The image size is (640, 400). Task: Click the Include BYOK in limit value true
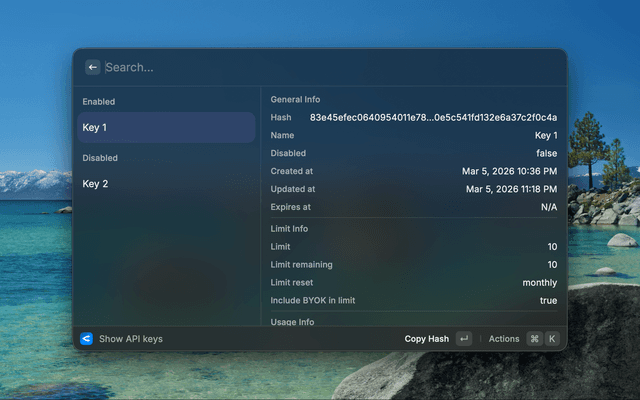548,300
